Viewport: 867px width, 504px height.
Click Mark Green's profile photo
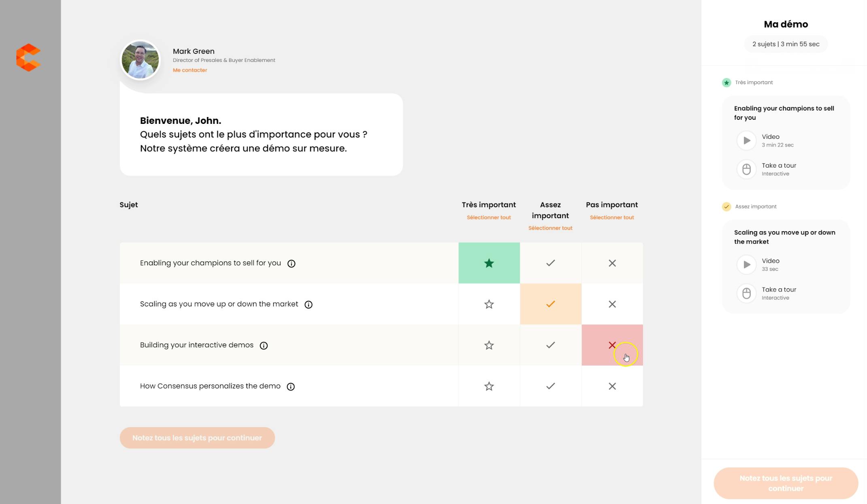(x=140, y=60)
